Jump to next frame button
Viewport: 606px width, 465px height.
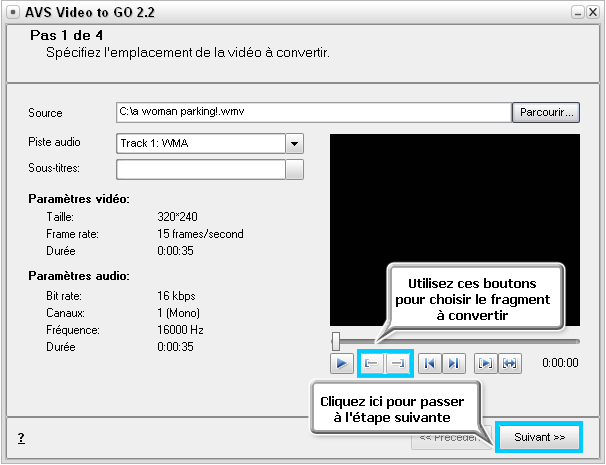pyautogui.click(x=454, y=363)
